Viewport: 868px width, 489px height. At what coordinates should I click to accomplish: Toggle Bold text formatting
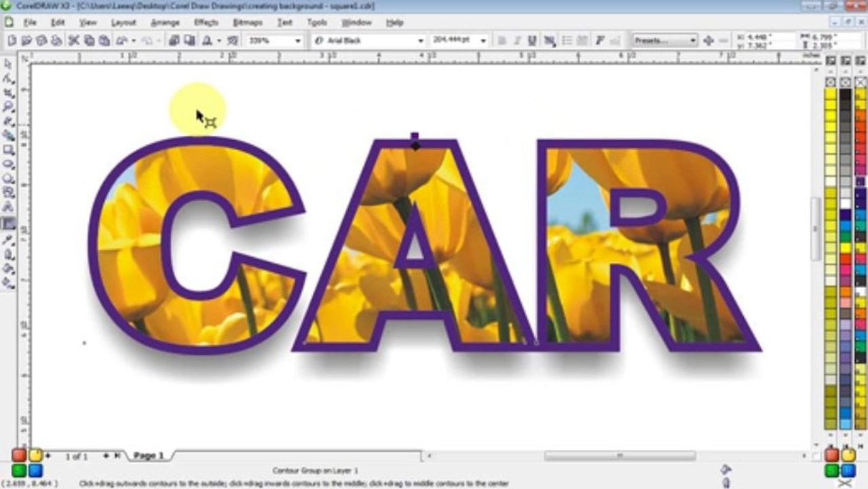[502, 41]
